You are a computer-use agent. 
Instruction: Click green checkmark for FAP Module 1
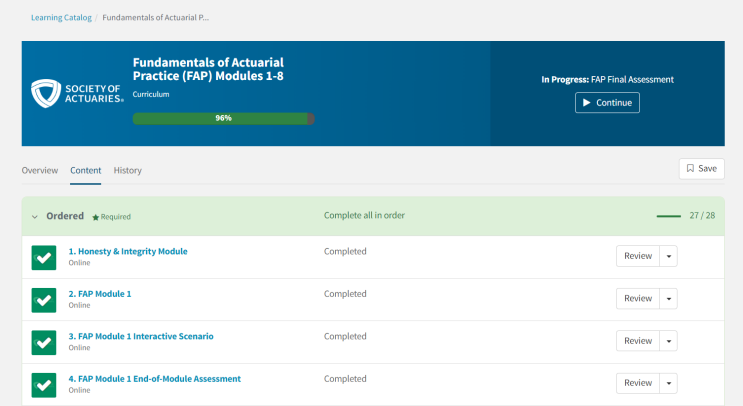(44, 299)
